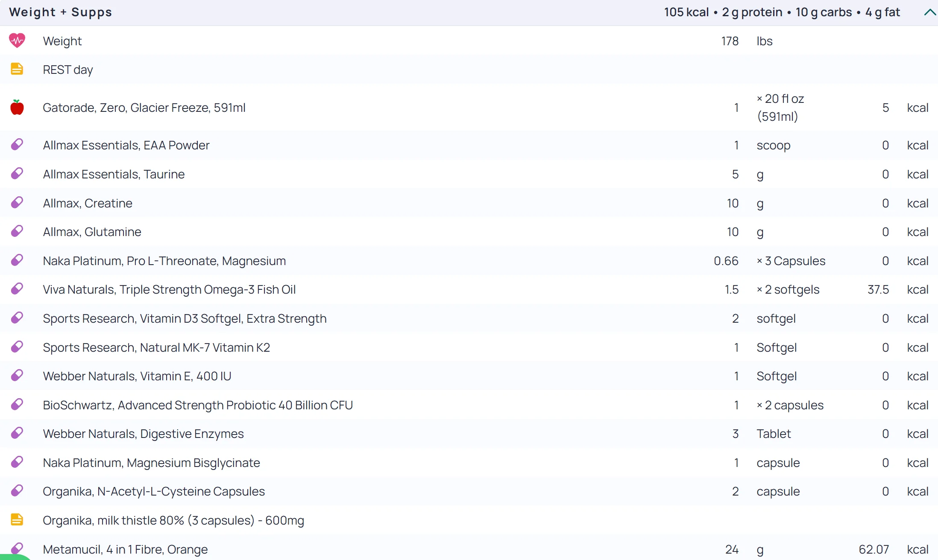This screenshot has height=560, width=938.
Task: Select Naka Platinum, Magnesium Bisglycinate entry
Action: point(151,463)
